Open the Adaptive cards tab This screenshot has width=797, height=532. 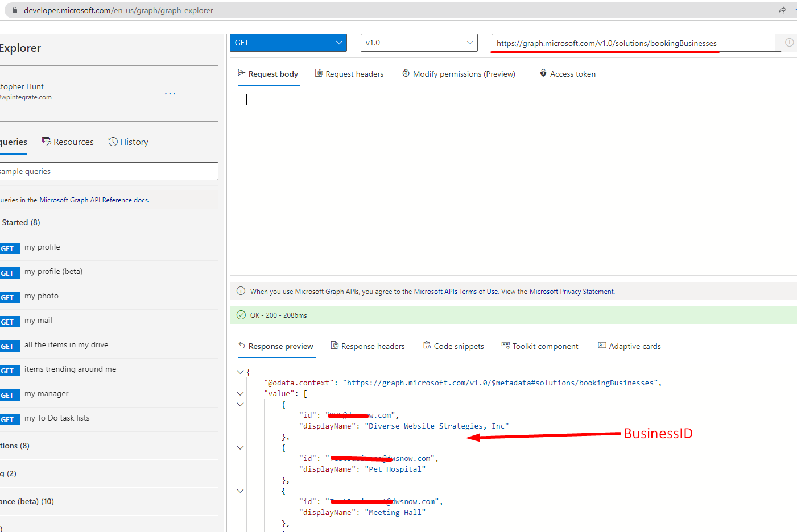click(629, 346)
